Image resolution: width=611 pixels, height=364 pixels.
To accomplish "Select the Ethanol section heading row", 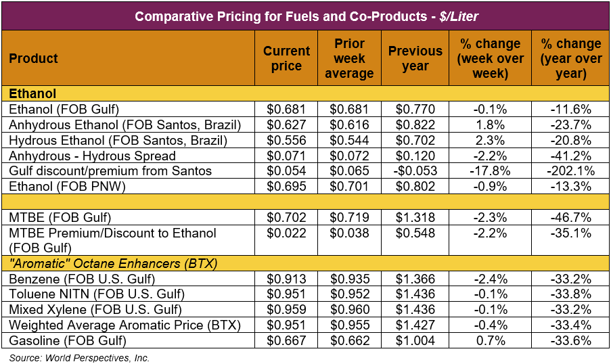I will (32, 93).
